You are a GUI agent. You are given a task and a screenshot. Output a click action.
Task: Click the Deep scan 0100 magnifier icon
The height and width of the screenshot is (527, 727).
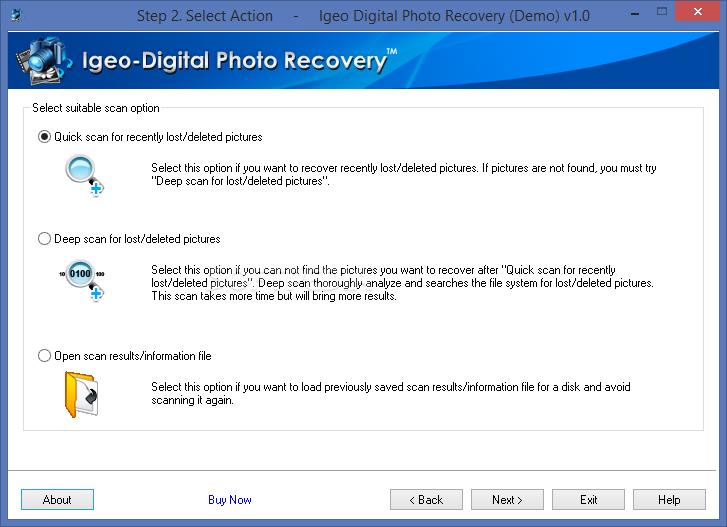(x=82, y=280)
